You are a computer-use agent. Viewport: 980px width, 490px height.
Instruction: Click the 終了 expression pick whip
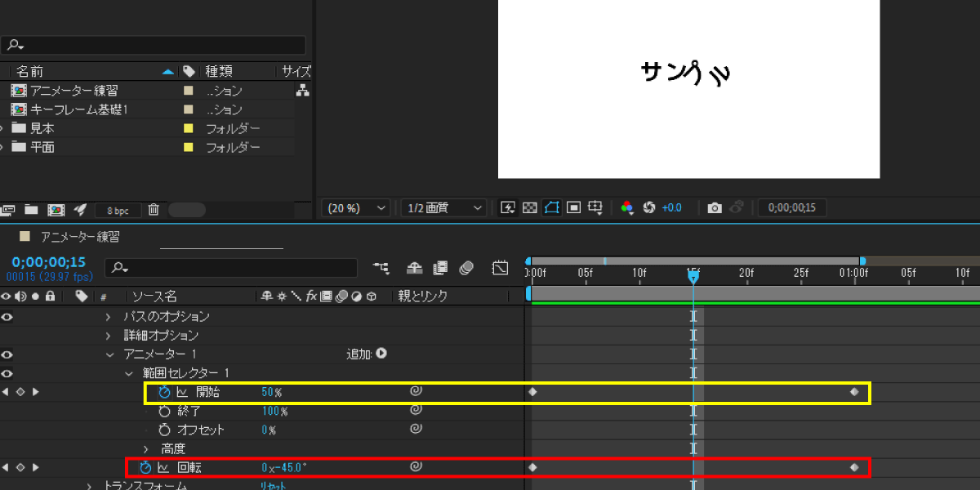416,411
